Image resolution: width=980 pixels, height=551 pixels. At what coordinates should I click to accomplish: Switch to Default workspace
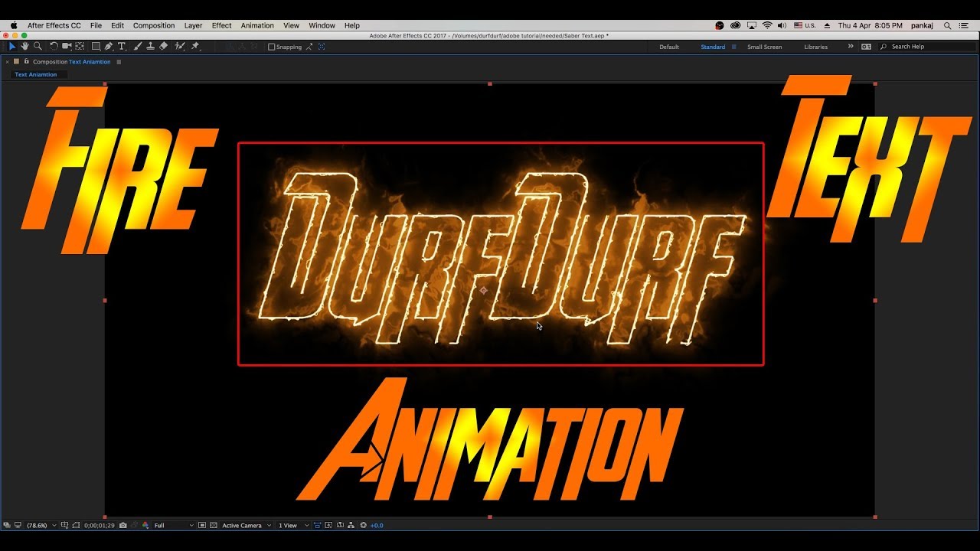669,47
